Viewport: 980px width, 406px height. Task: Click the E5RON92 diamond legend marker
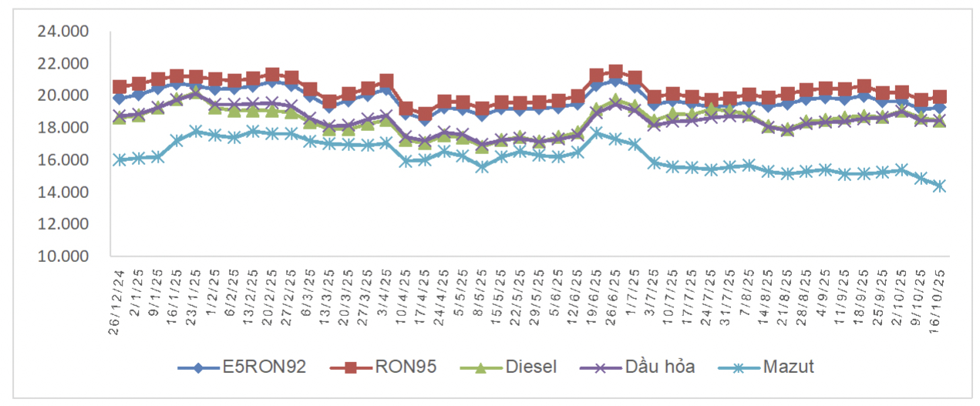pos(199,367)
